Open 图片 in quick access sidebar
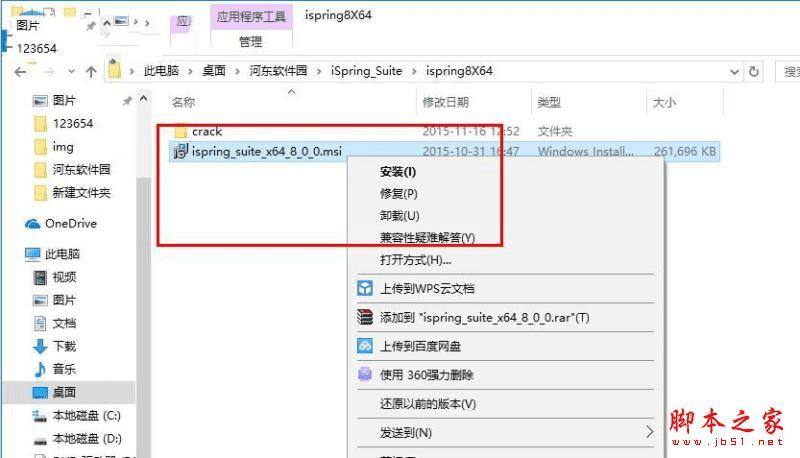 (64, 100)
